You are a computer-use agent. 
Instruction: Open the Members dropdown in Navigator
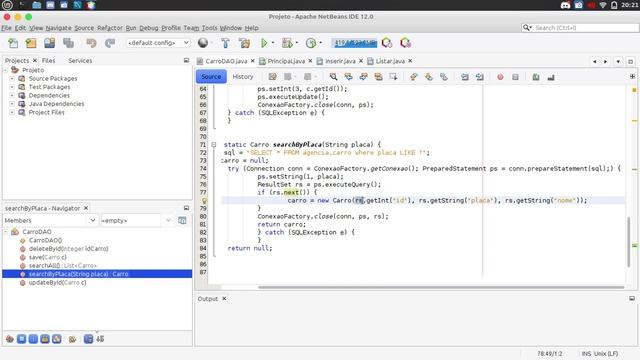(x=51, y=220)
